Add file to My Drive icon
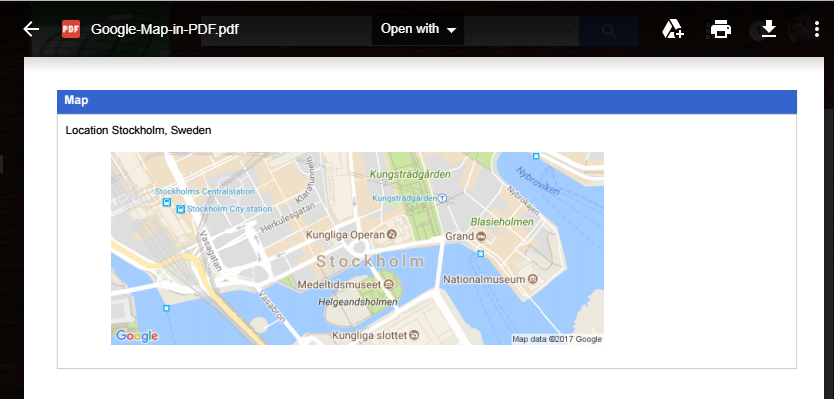834x399 pixels. [x=673, y=29]
